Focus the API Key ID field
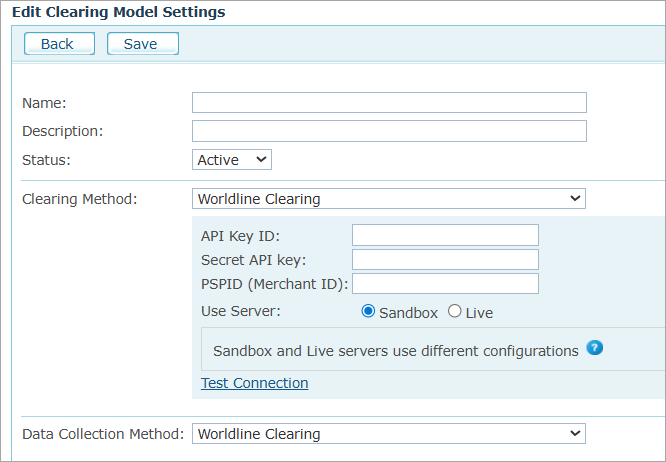Image resolution: width=666 pixels, height=462 pixels. point(445,235)
